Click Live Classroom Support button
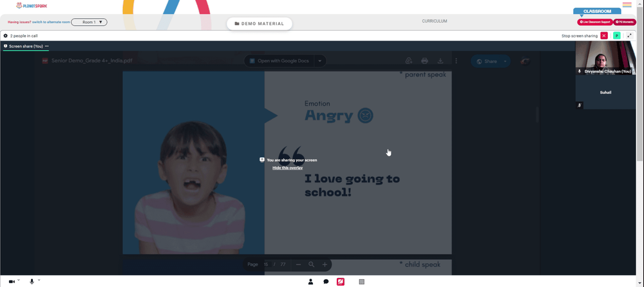Image resolution: width=644 pixels, height=287 pixels. 594,22
